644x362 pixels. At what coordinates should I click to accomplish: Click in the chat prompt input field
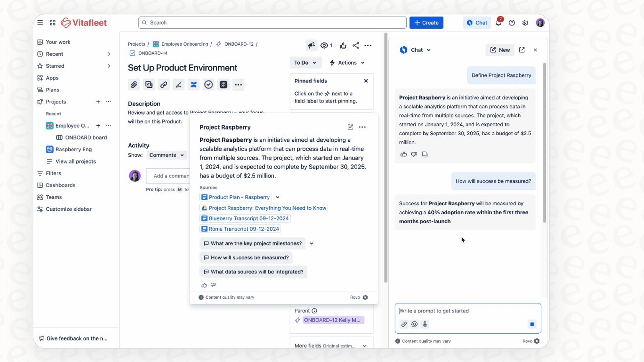pyautogui.click(x=460, y=311)
